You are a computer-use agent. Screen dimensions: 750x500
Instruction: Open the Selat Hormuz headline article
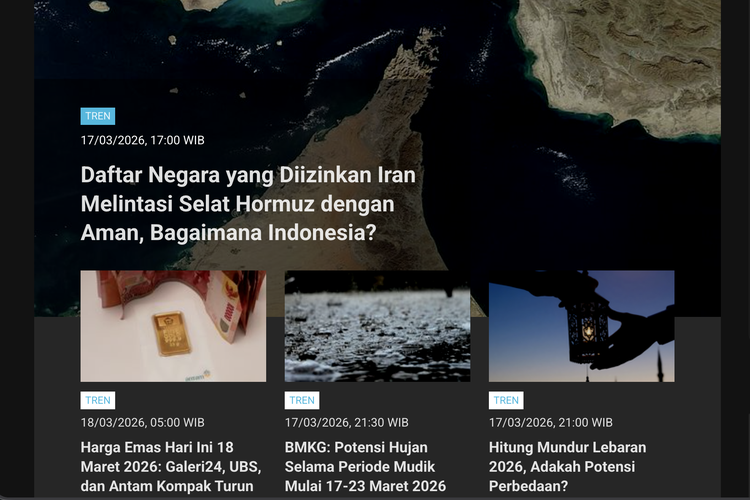tap(248, 203)
